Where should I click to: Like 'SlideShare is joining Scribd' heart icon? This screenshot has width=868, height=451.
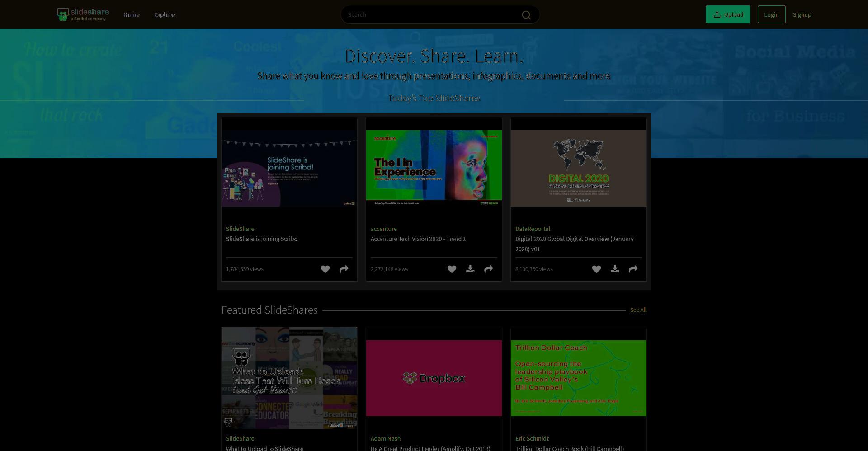[325, 269]
